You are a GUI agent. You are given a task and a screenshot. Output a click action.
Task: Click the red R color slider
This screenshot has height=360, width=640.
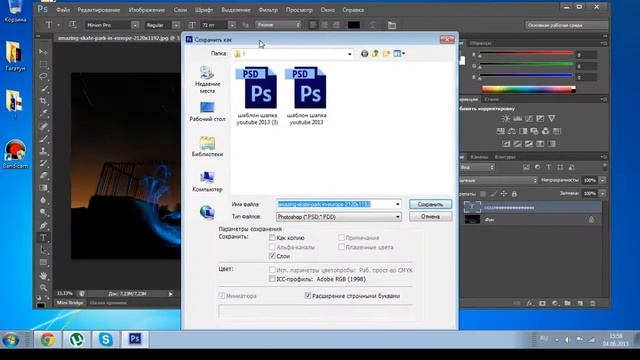[526, 54]
